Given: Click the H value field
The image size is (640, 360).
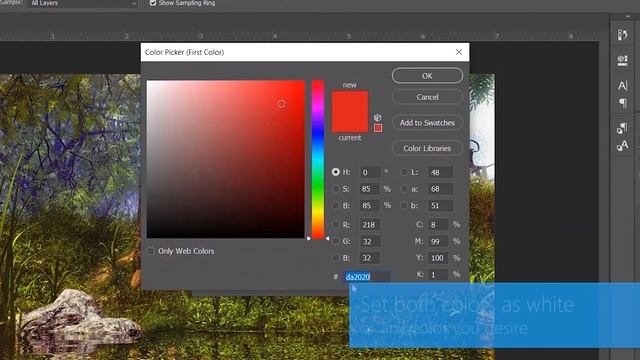Looking at the screenshot, I should click(370, 172).
